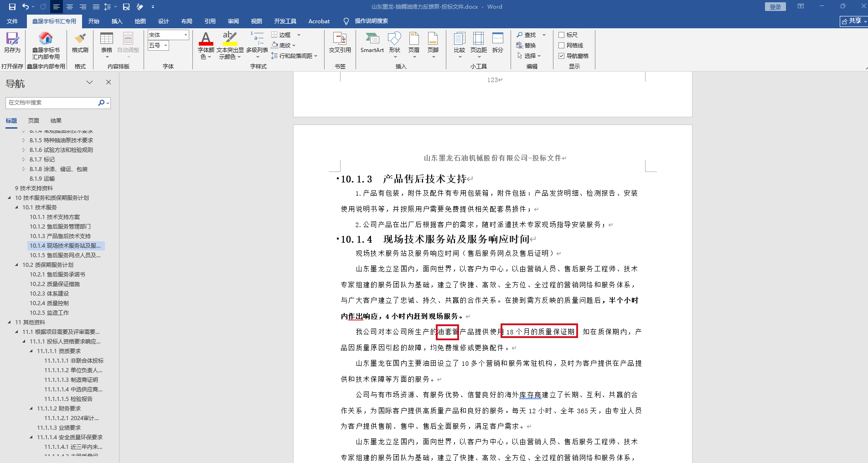Image resolution: width=868 pixels, height=463 pixels.
Task: Close the navigation pane
Action: point(108,82)
